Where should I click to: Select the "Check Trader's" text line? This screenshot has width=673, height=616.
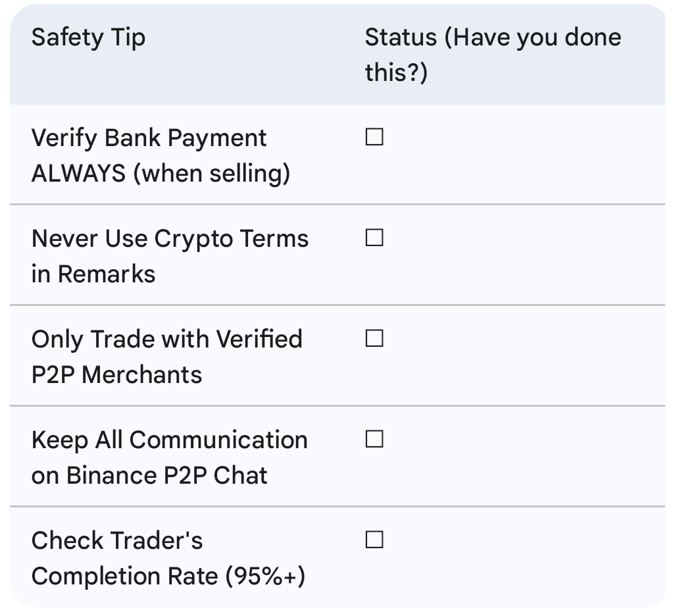116,541
